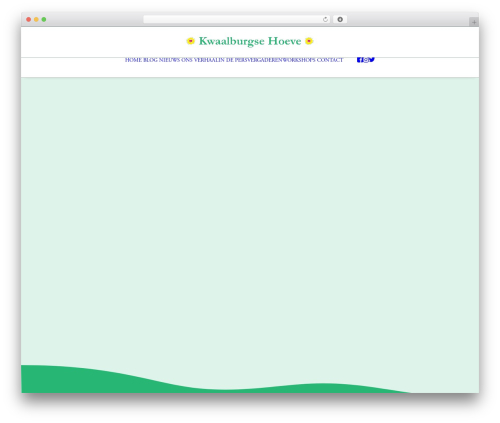Open the WORKSHOPS menu link

click(299, 60)
